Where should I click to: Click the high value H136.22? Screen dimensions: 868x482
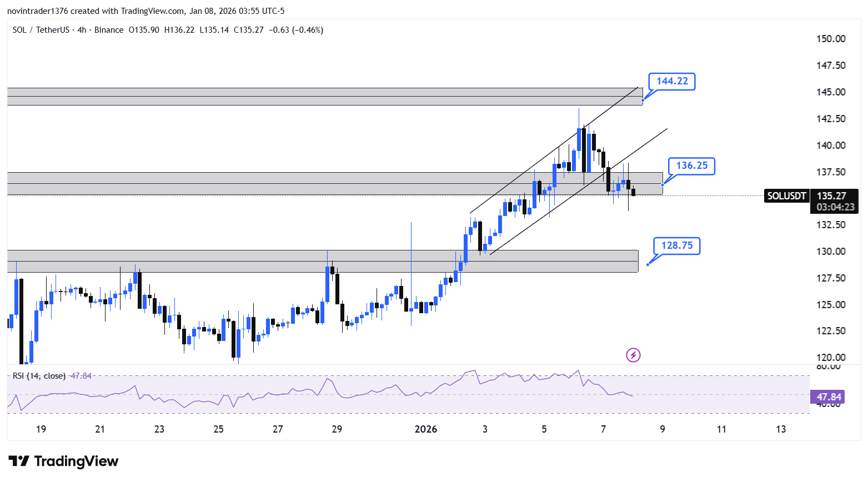(179, 30)
